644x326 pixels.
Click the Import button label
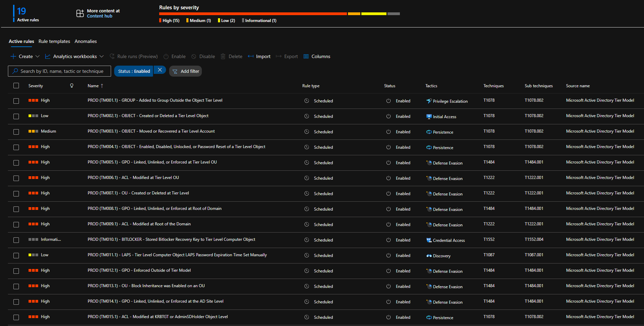pyautogui.click(x=263, y=56)
